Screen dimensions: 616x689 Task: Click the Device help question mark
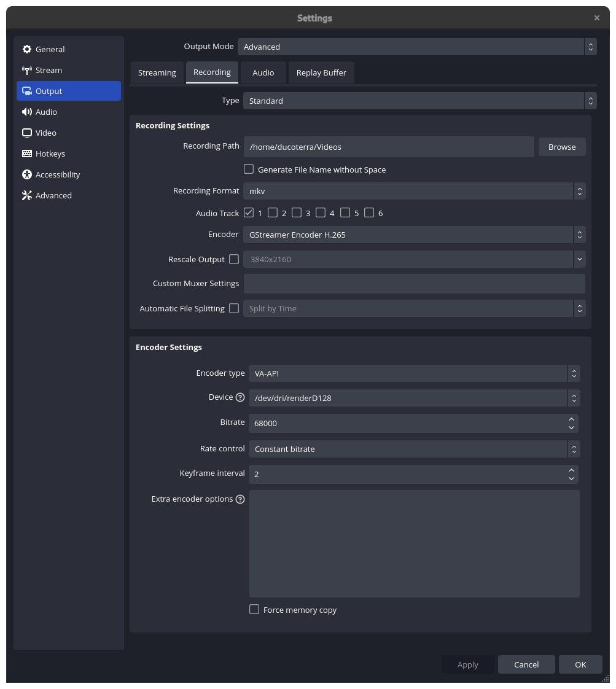240,397
